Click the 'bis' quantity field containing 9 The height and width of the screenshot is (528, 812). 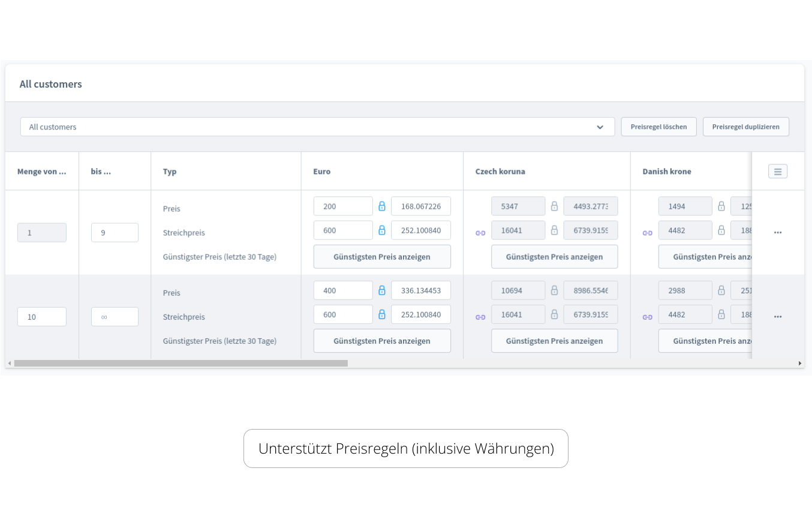tap(115, 233)
